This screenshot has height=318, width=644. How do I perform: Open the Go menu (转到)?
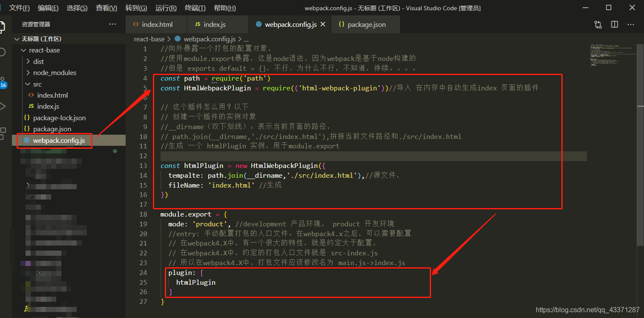click(x=136, y=8)
